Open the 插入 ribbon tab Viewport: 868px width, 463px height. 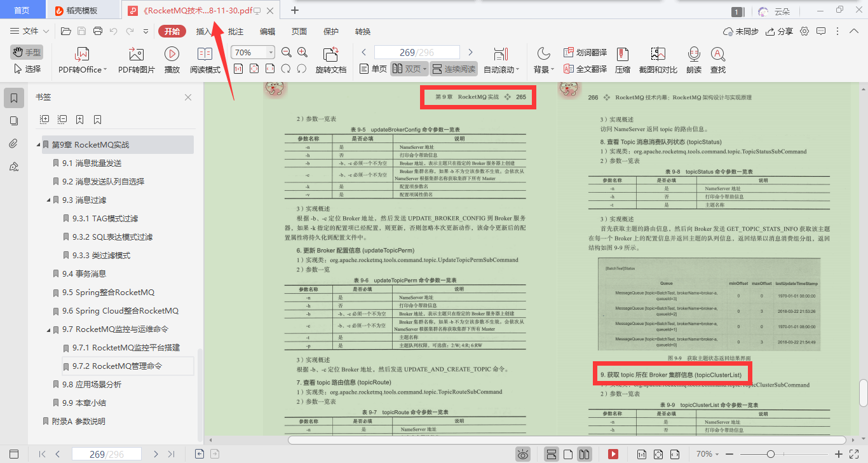click(204, 31)
